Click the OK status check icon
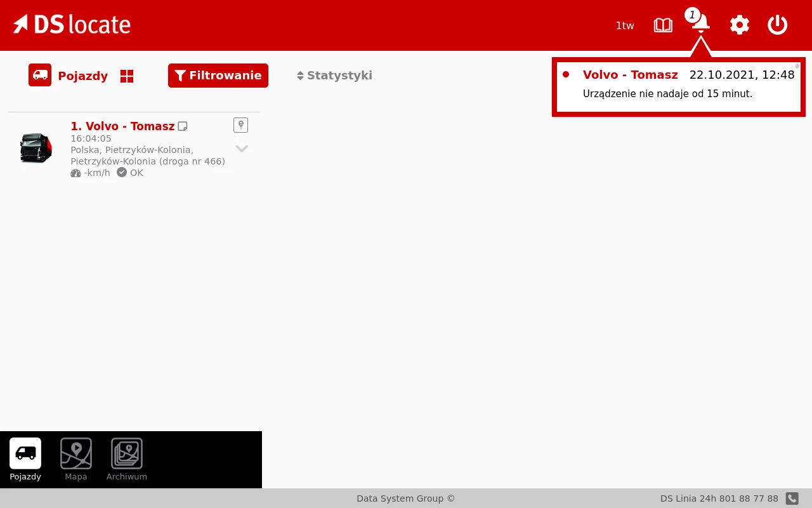 click(x=122, y=172)
